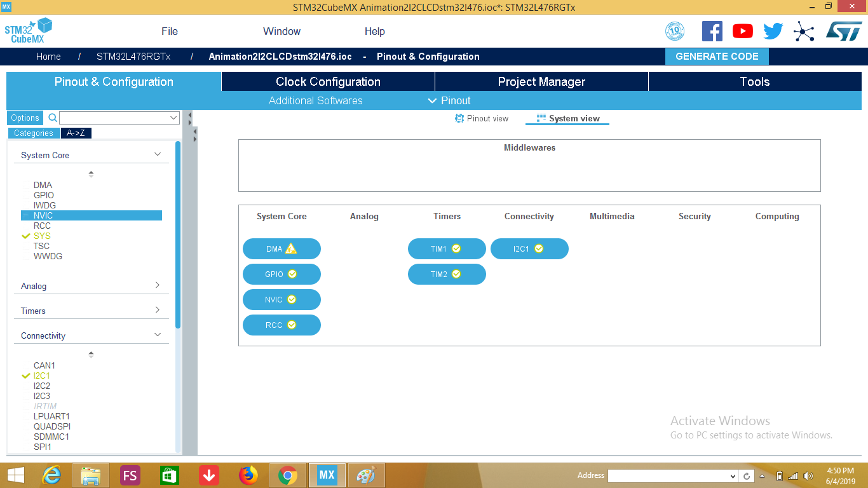Show hidden tray icons arrow
The width and height of the screenshot is (868, 488).
(x=763, y=476)
